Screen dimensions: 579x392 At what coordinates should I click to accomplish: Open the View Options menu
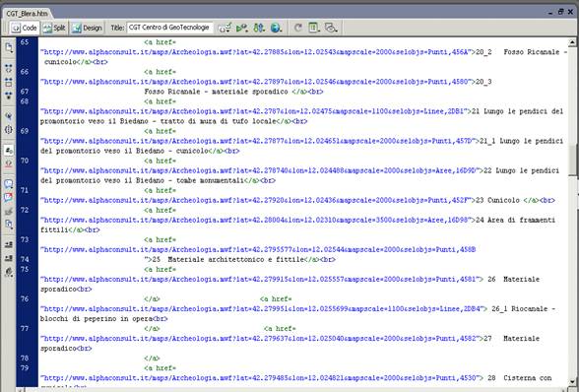pyautogui.click(x=314, y=28)
